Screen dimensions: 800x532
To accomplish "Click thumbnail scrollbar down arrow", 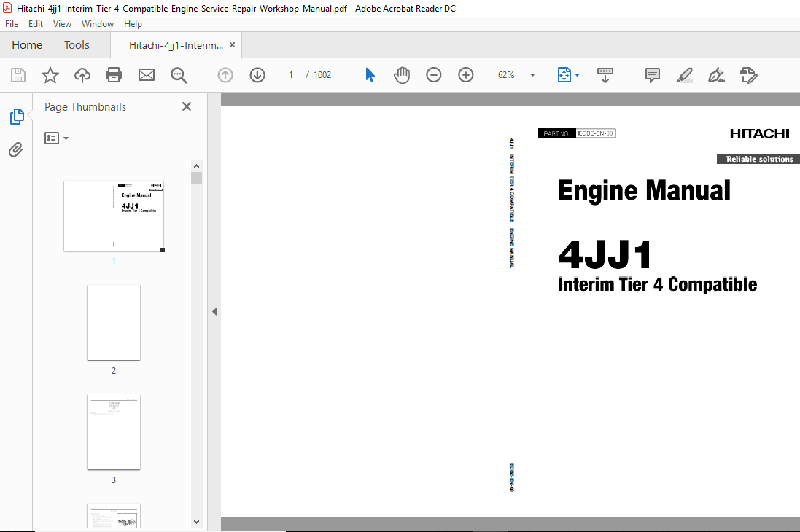I will (196, 522).
